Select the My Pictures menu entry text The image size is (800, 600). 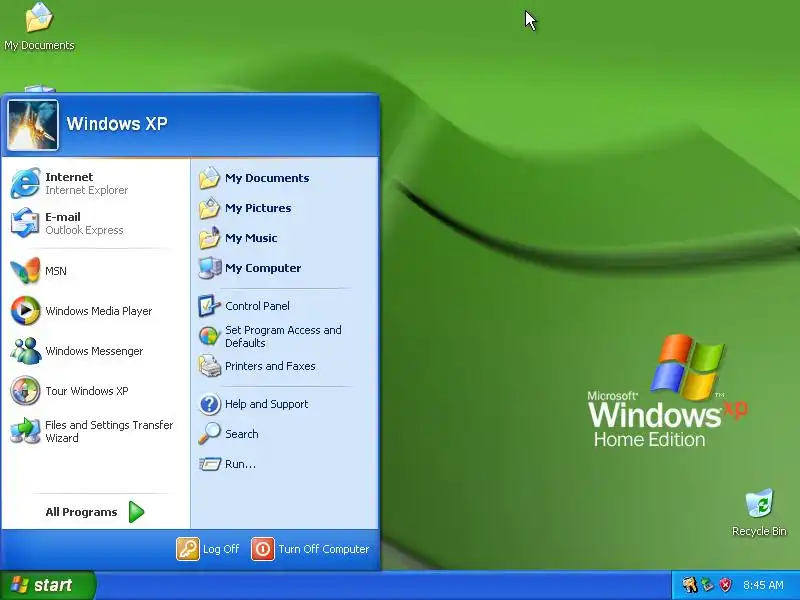pyautogui.click(x=258, y=208)
